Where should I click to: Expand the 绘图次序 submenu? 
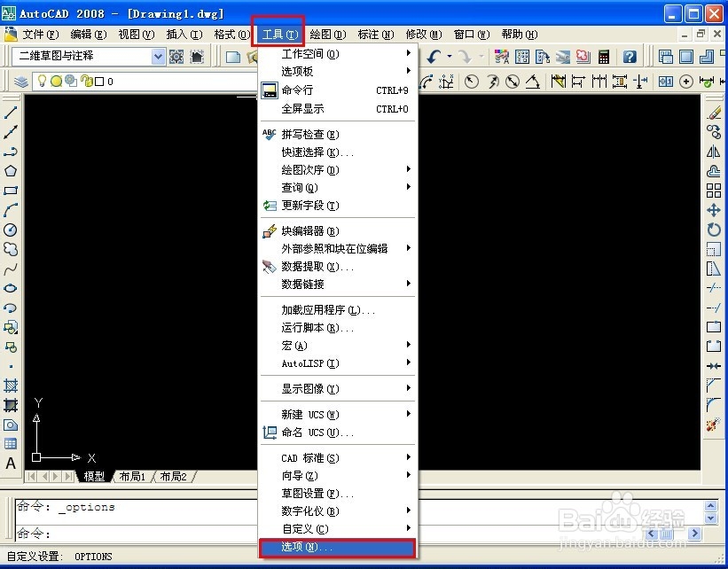pyautogui.click(x=338, y=170)
